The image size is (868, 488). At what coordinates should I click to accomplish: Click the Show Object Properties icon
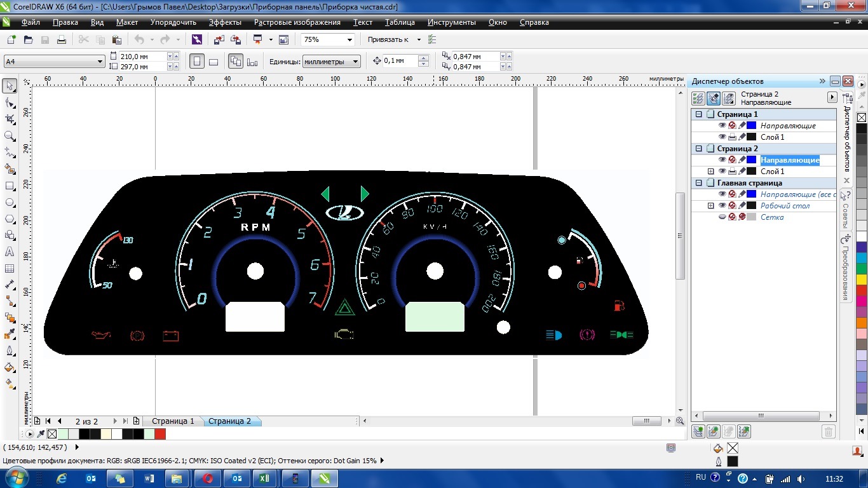tap(698, 98)
